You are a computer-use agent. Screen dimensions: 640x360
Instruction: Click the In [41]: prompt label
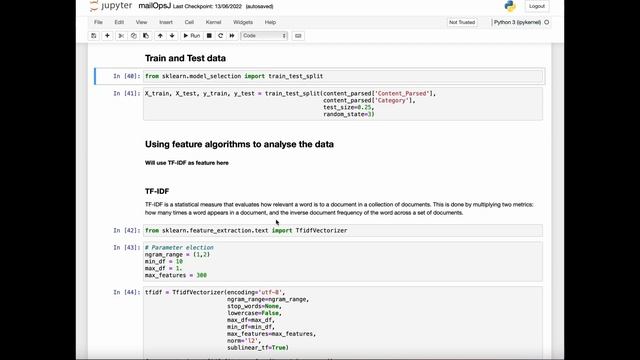pos(127,93)
